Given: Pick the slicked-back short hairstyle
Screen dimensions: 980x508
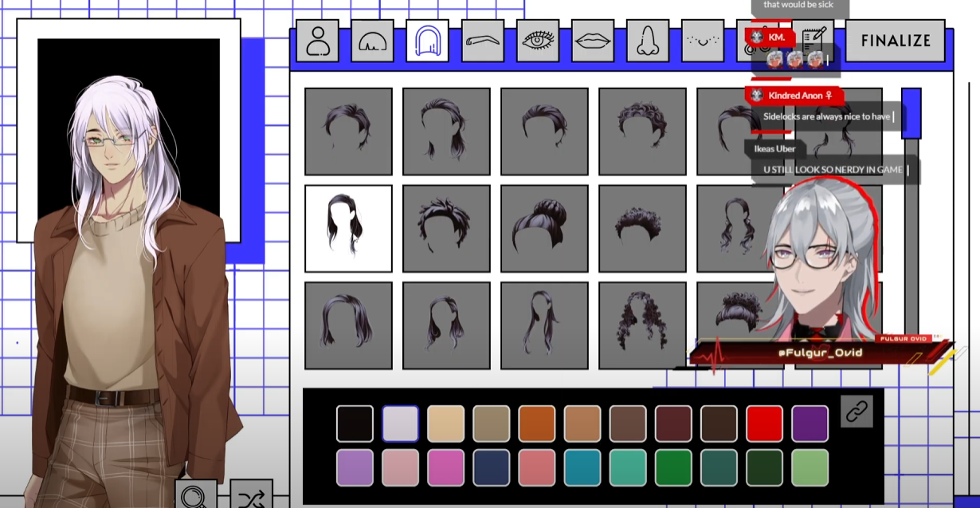Looking at the screenshot, I should [x=544, y=132].
